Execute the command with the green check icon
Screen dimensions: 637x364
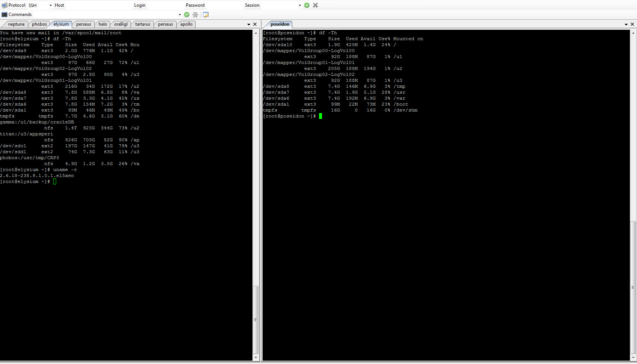click(187, 15)
